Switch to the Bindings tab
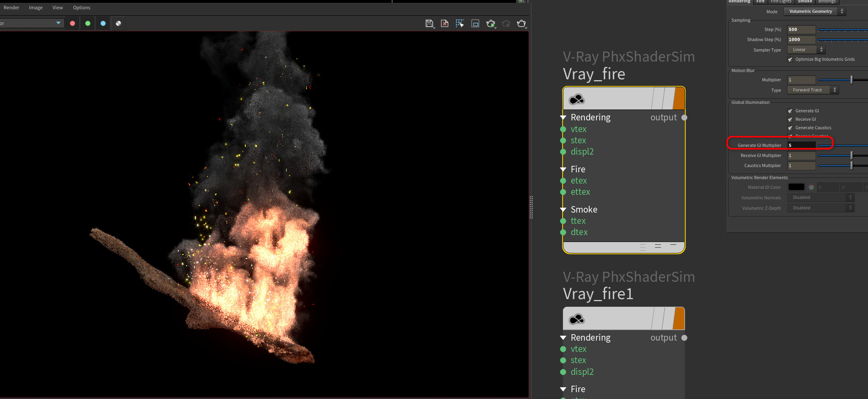 coord(827,2)
